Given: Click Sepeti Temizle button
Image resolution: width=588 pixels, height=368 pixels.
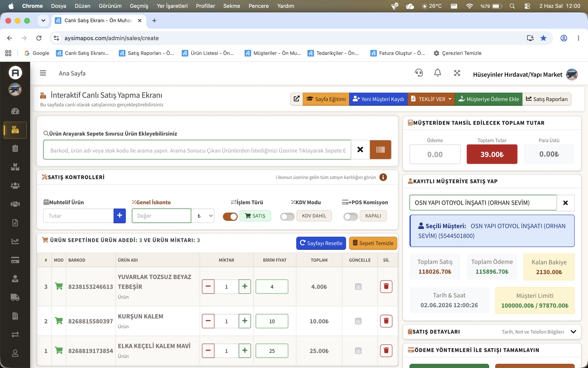Looking at the screenshot, I should pyautogui.click(x=373, y=243).
